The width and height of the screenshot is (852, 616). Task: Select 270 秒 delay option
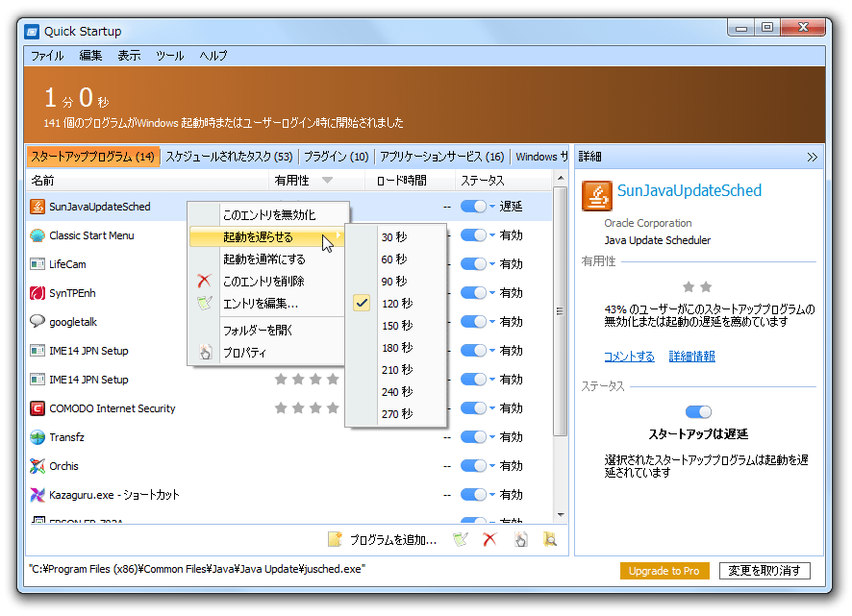pyautogui.click(x=395, y=413)
